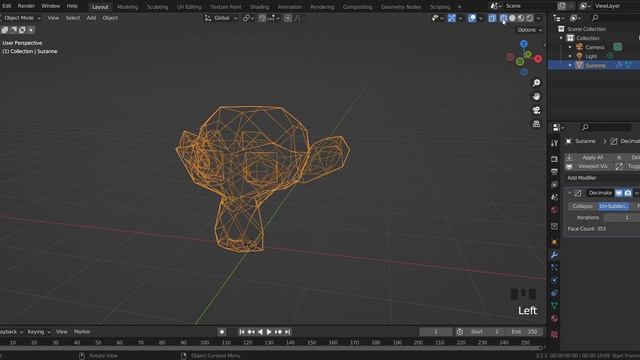Collapse the Collection tree in outliner

561,38
